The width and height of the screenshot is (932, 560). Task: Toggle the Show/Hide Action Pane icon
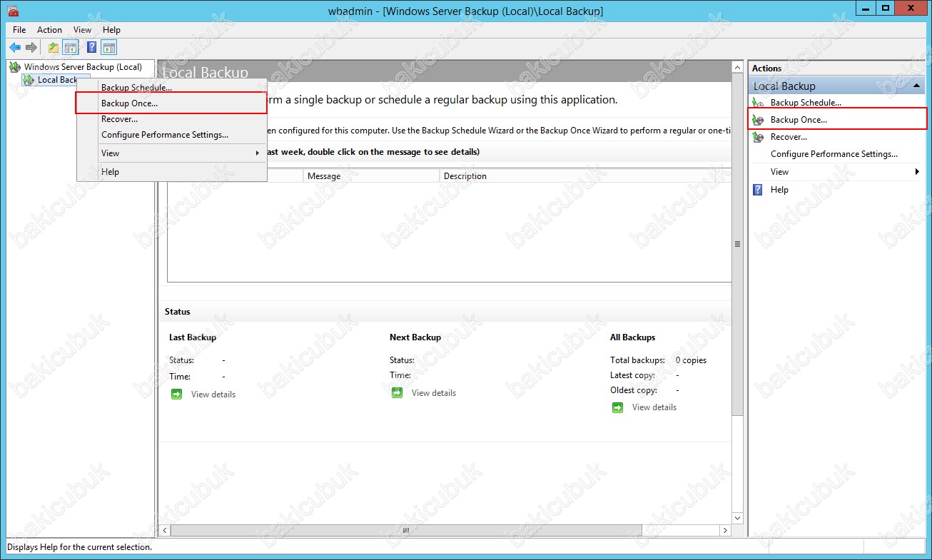[108, 48]
